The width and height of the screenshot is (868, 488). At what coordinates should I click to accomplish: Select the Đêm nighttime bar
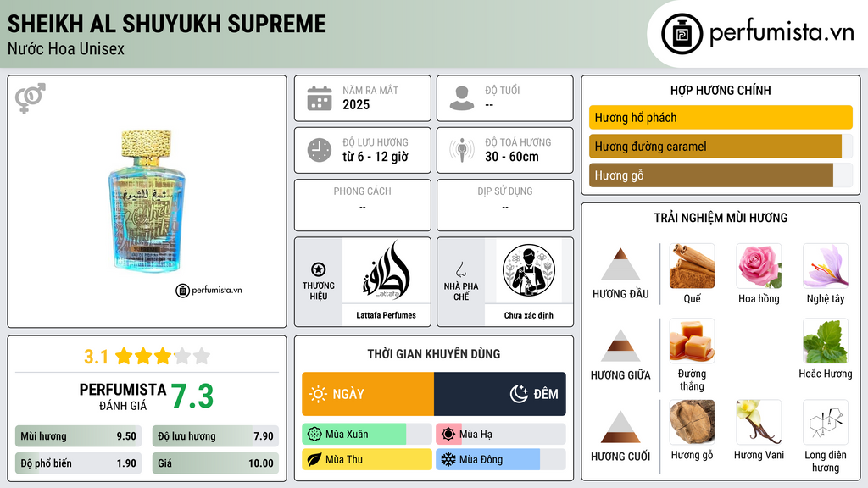[500, 394]
